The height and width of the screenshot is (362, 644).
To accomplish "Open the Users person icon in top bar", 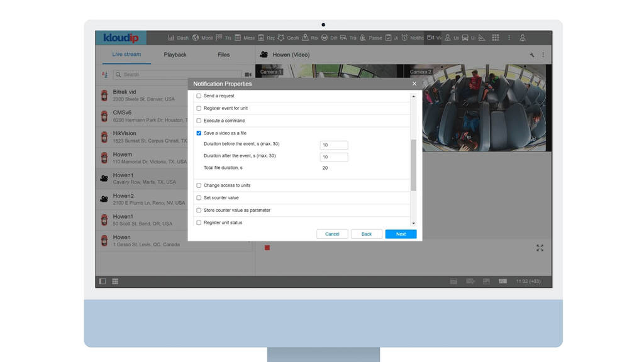I will [x=448, y=38].
